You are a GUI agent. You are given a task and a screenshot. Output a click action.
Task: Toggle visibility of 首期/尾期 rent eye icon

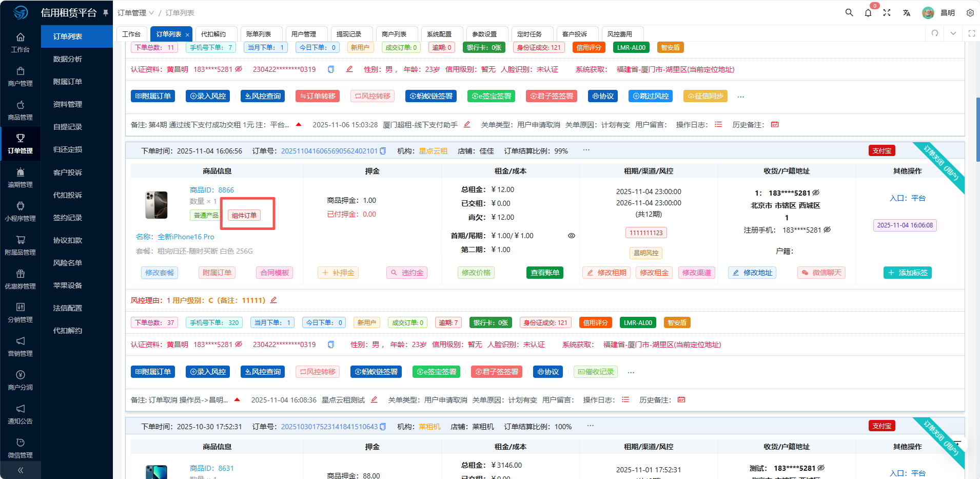(571, 236)
